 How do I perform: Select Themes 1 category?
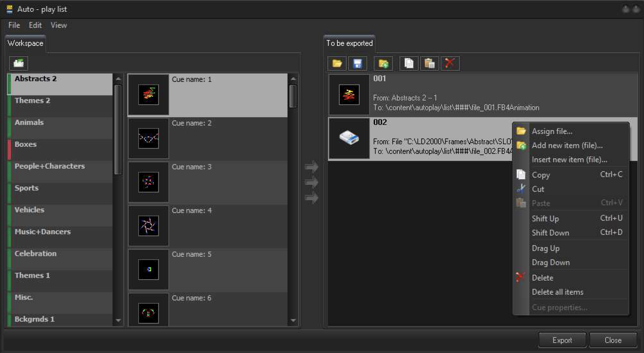coord(60,281)
